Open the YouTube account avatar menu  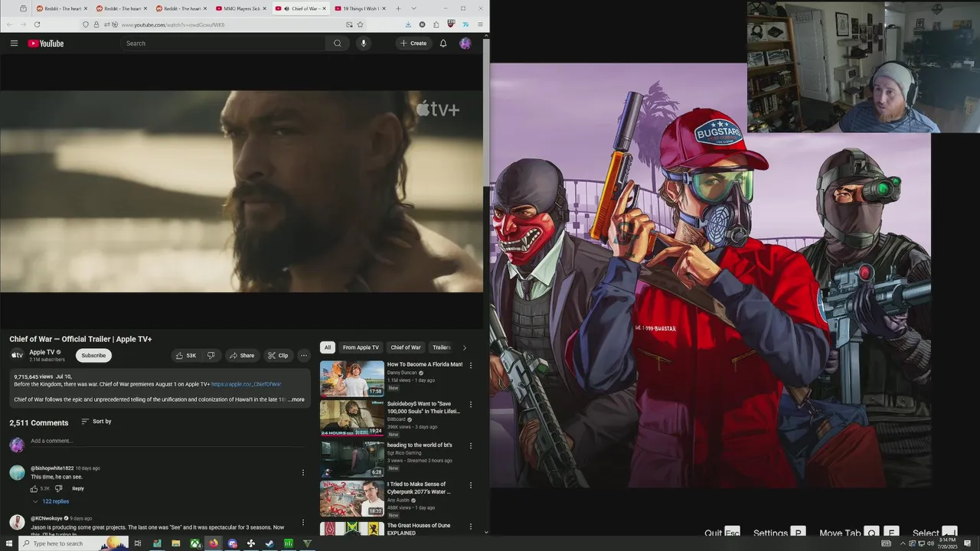465,44
